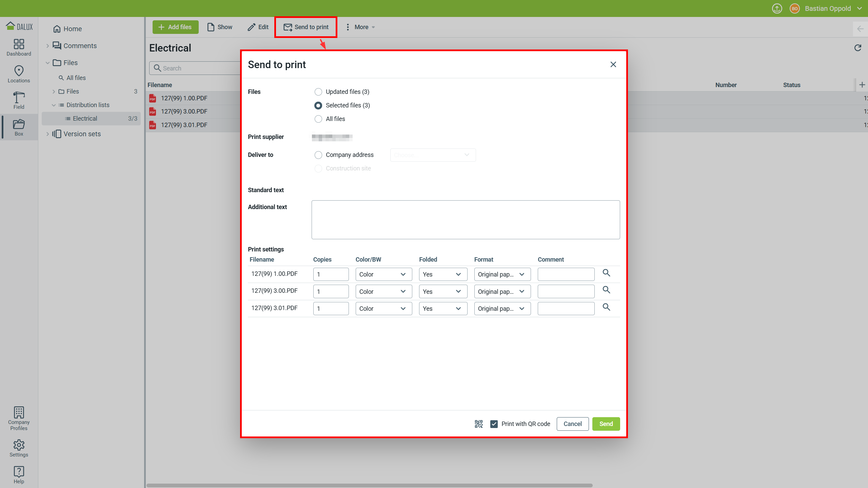Open Color/BW dropdown for 127(99) 1.00.PDF
Viewport: 868px width, 488px height.
point(383,274)
